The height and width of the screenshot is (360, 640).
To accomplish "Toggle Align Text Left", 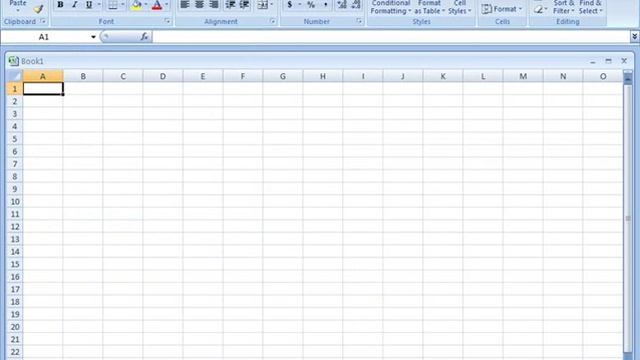I will click(184, 5).
